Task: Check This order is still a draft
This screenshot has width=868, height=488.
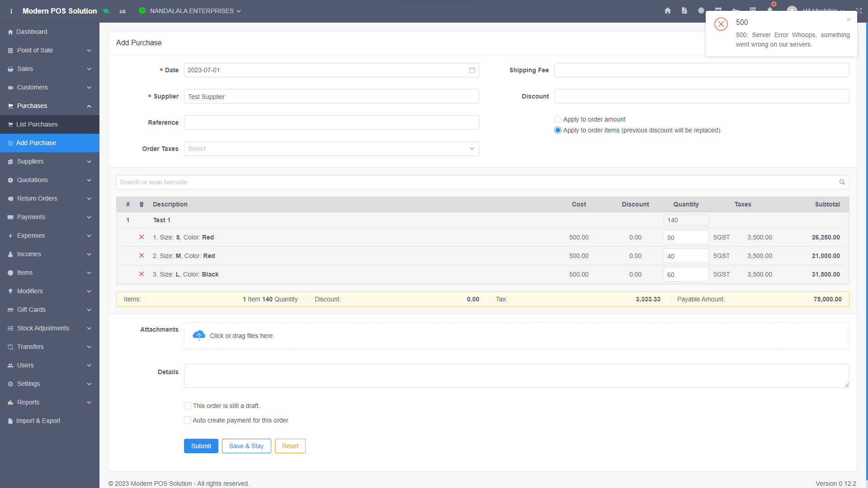Action: 188,406
